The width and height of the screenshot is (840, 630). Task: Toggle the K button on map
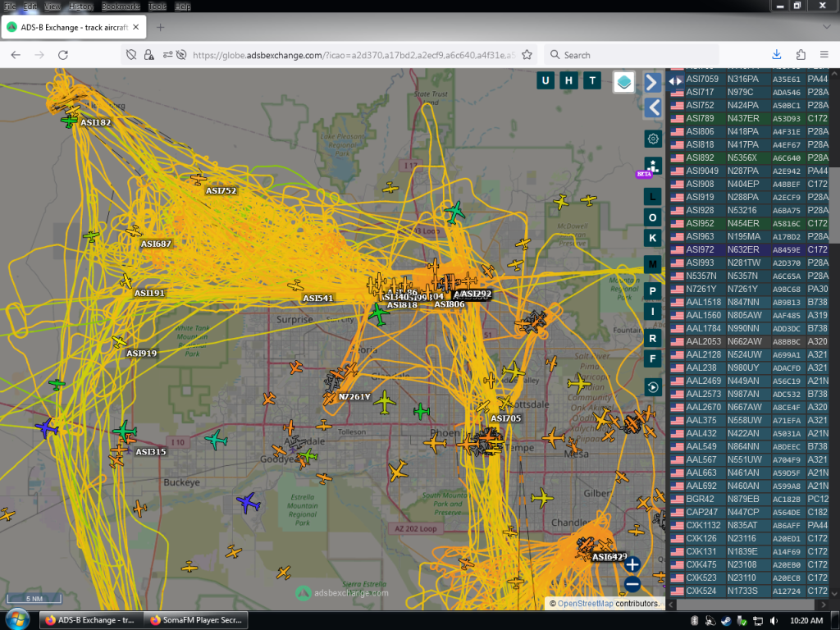click(x=652, y=238)
